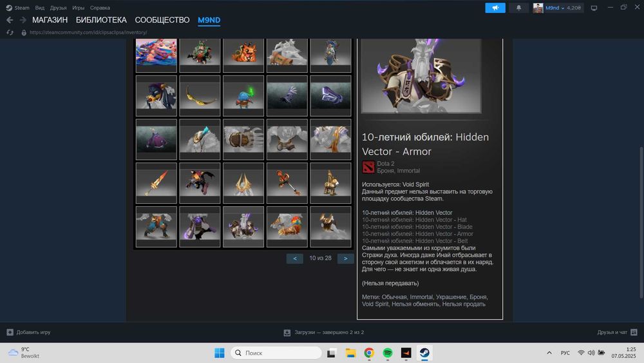The image size is (644, 363).
Task: Open Chrome from the taskbar
Action: point(369,353)
